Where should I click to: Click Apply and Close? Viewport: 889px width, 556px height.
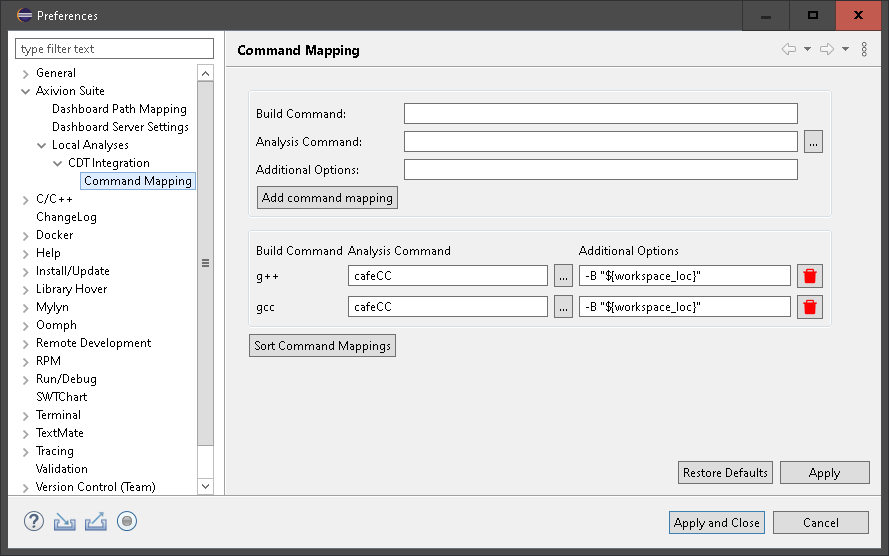pos(717,523)
